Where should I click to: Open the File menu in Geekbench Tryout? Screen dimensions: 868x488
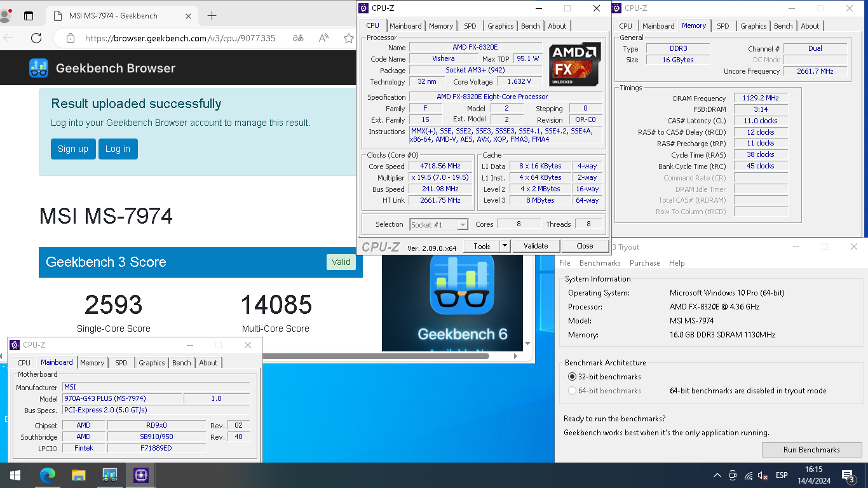pyautogui.click(x=565, y=263)
